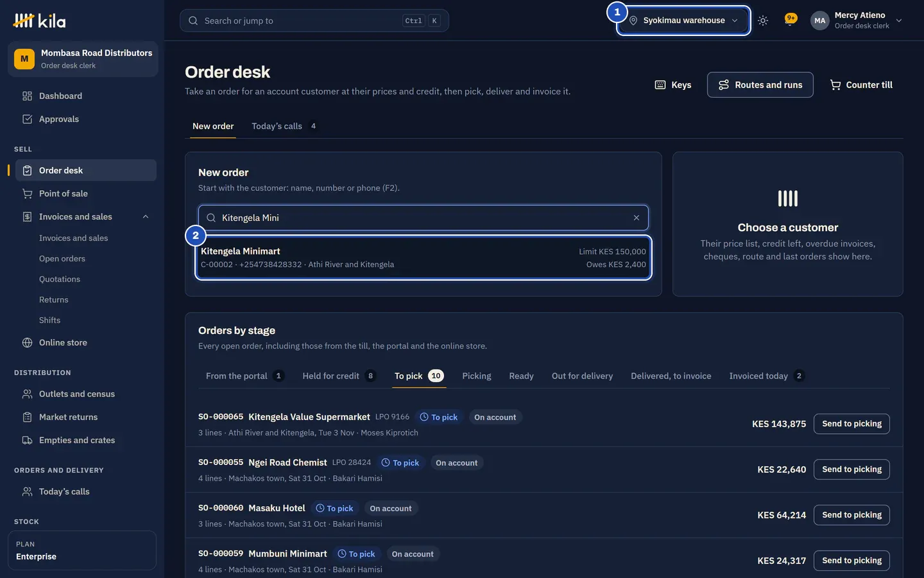Switch to the New order tab
The width and height of the screenshot is (924, 578).
[x=213, y=126]
